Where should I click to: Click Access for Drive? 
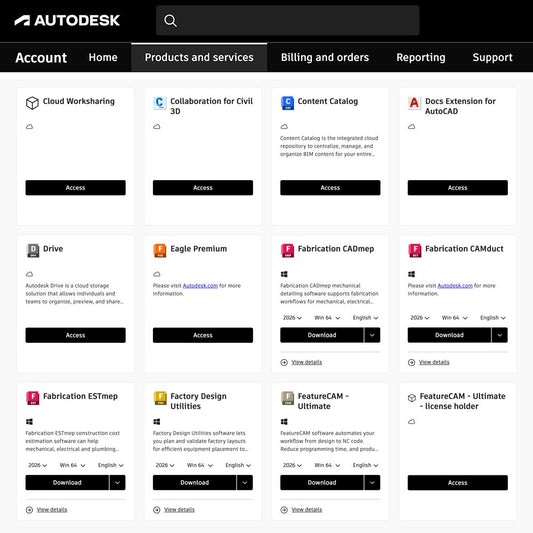(75, 335)
